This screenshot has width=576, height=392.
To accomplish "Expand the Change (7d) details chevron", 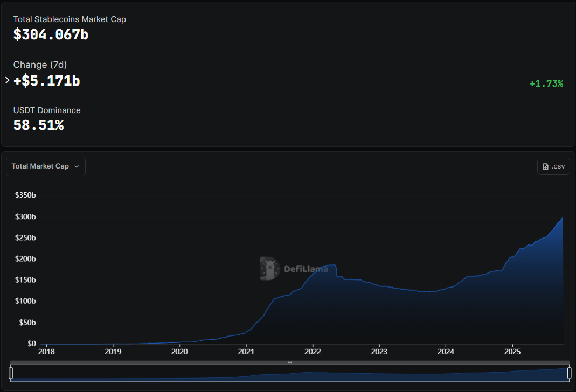I will (7, 80).
